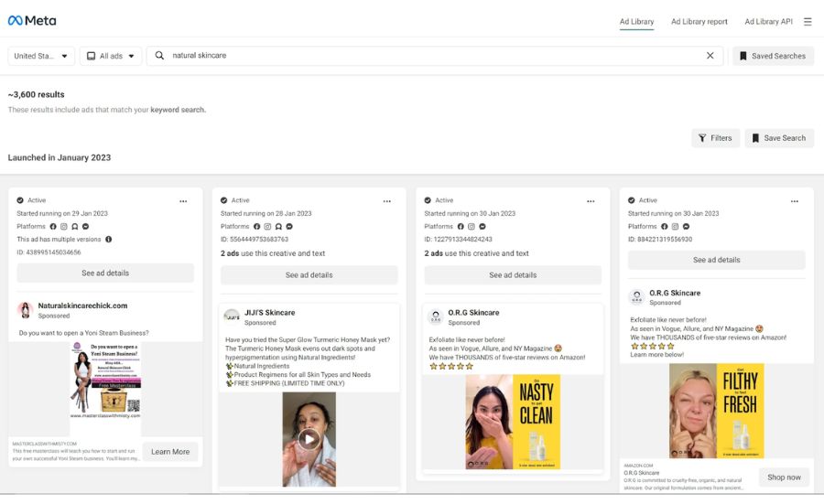The width and height of the screenshot is (824, 504).
Task: Click Instagram platform icon on JIJI'S ad card
Action: 267,227
